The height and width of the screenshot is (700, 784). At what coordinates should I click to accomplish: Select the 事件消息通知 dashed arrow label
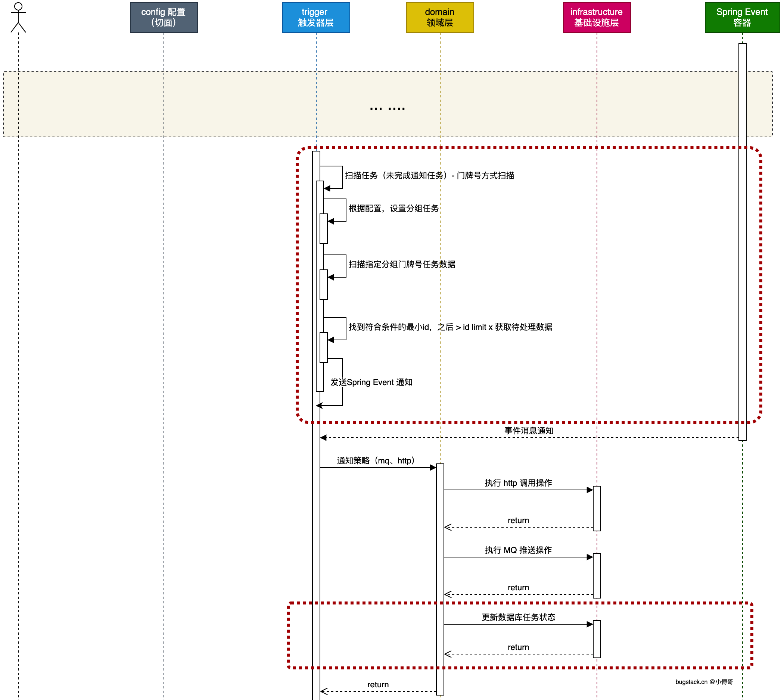pos(528,430)
